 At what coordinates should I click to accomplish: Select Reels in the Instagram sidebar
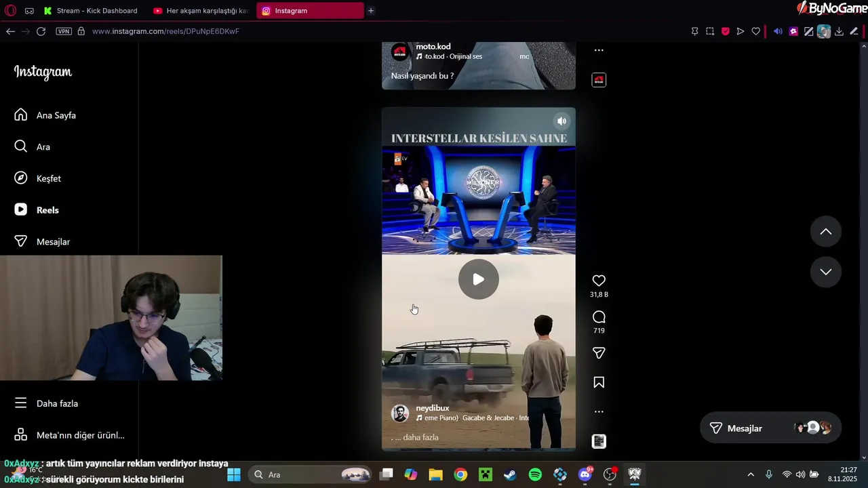[x=37, y=210]
